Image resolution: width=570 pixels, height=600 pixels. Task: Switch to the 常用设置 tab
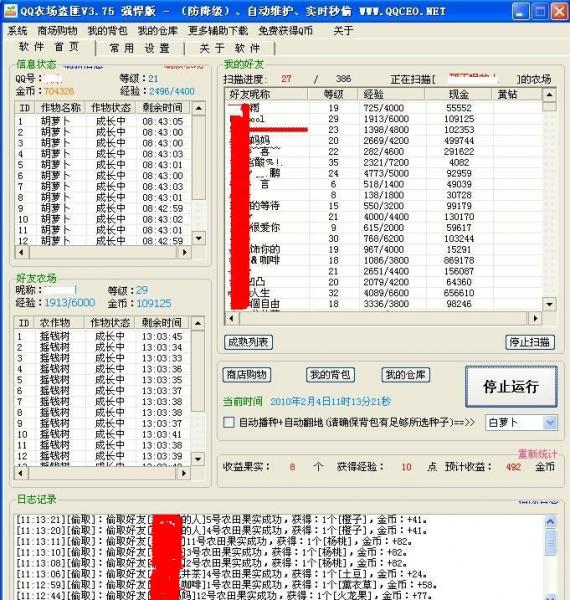coord(140,48)
